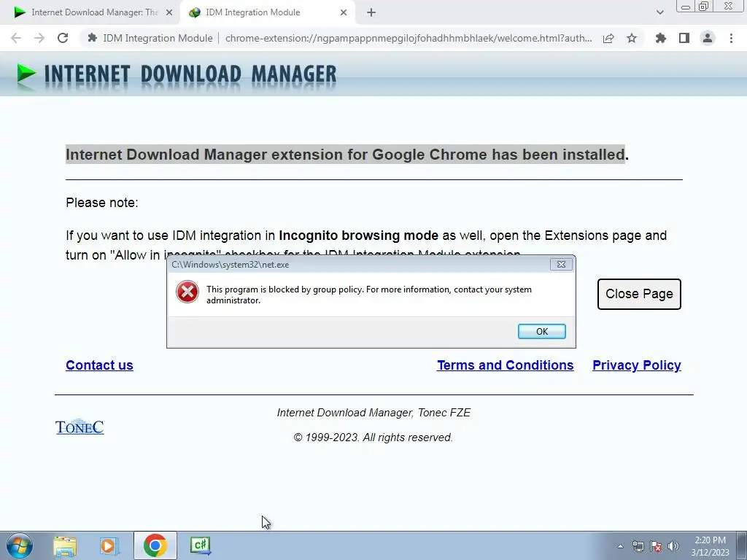Click the installed extension heading text
This screenshot has height=560, width=747.
(347, 155)
